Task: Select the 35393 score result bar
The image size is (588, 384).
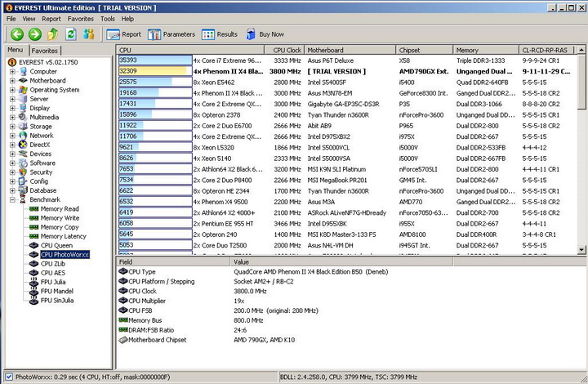Action: tap(155, 60)
